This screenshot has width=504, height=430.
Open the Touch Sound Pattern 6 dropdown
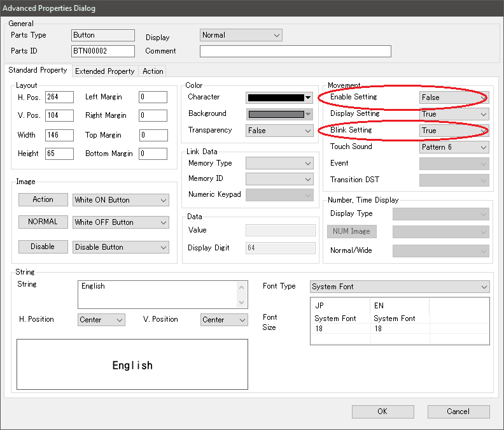[x=454, y=147]
